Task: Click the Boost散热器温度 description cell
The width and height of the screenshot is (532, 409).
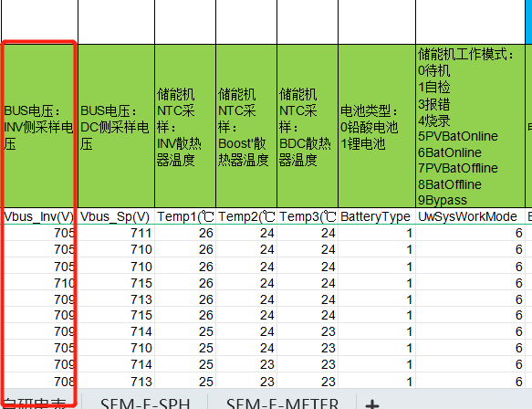Action: pyautogui.click(x=246, y=126)
